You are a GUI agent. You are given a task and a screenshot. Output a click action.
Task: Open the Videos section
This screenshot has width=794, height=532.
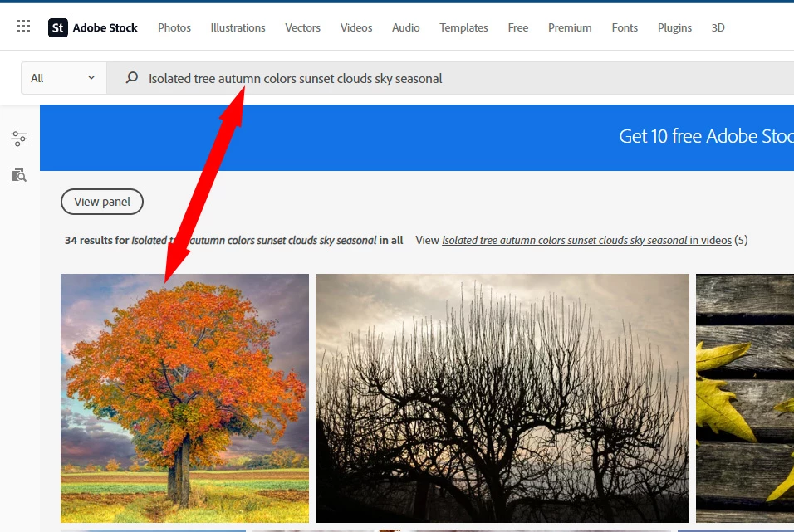pyautogui.click(x=356, y=28)
